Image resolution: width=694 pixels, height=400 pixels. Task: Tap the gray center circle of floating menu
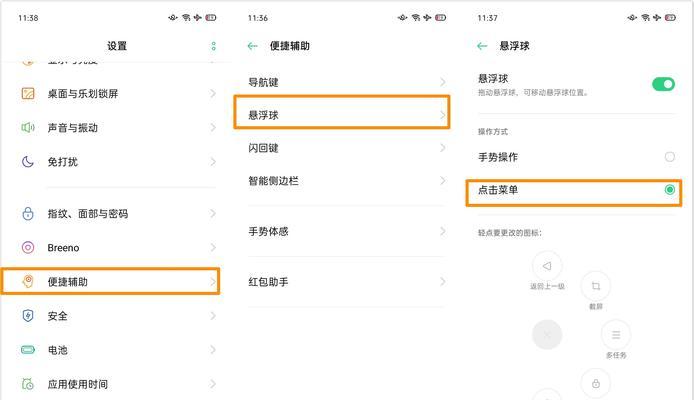547,335
